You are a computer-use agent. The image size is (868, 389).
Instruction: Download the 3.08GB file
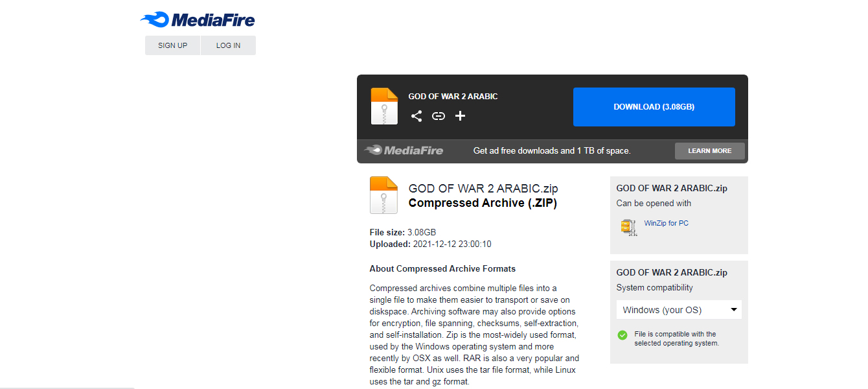[x=654, y=107]
